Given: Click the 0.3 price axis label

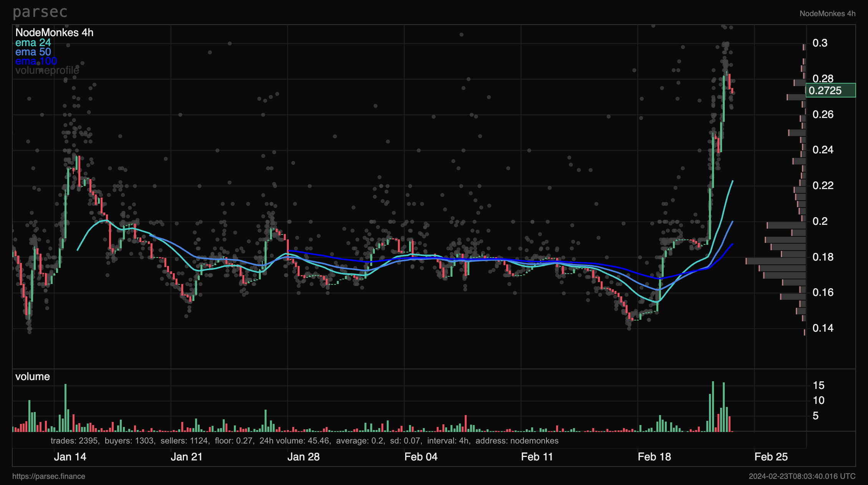Looking at the screenshot, I should click(x=820, y=43).
